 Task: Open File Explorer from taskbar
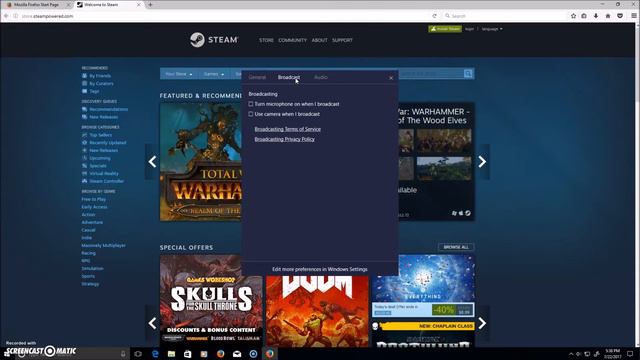pos(171,354)
